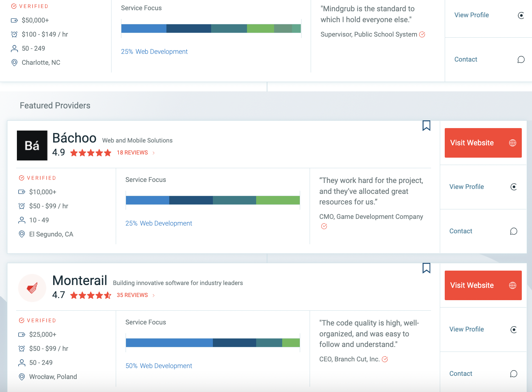Click green segment of Báchoo service bar
The image size is (532, 392).
(278, 200)
